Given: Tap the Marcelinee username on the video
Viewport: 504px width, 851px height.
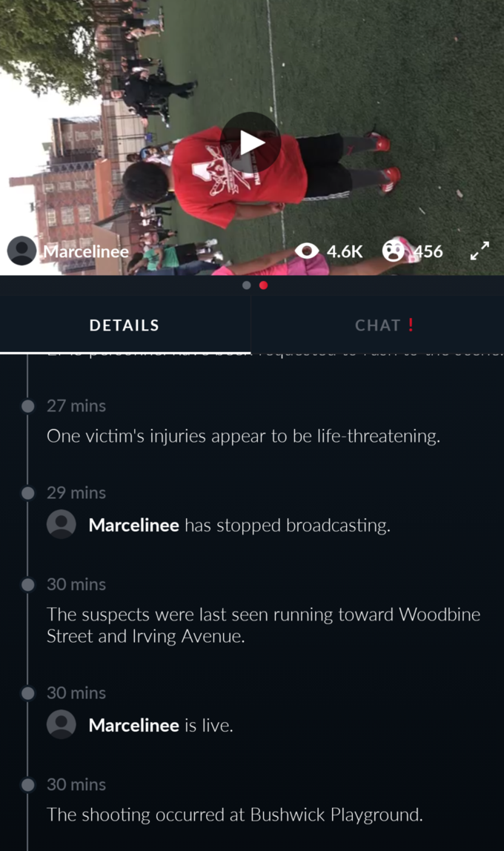Looking at the screenshot, I should coord(86,251).
